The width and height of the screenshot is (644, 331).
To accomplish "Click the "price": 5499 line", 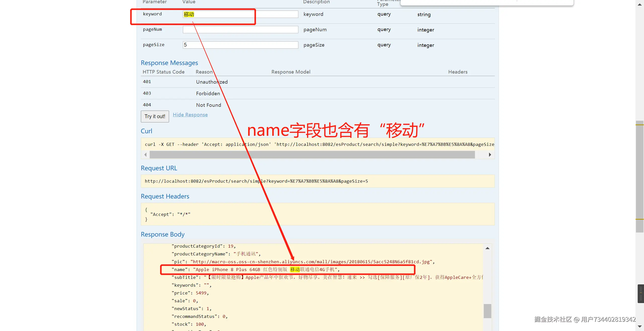I will click(x=190, y=293).
